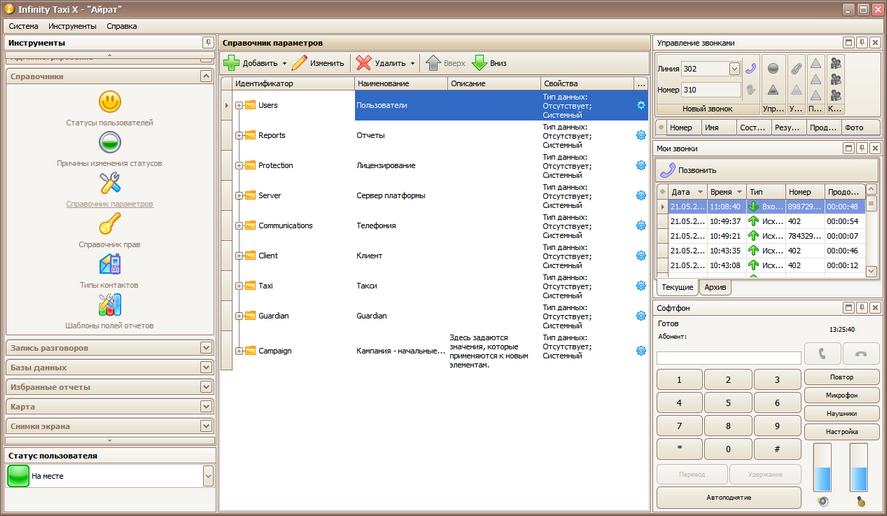The height and width of the screenshot is (516, 887).
Task: Adjust the microphone volume level bar
Action: point(859,467)
